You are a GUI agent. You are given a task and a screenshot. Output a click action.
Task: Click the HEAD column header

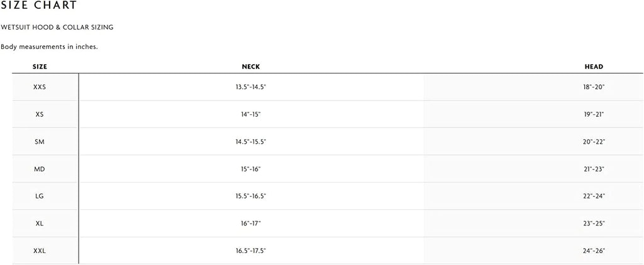[x=594, y=67]
